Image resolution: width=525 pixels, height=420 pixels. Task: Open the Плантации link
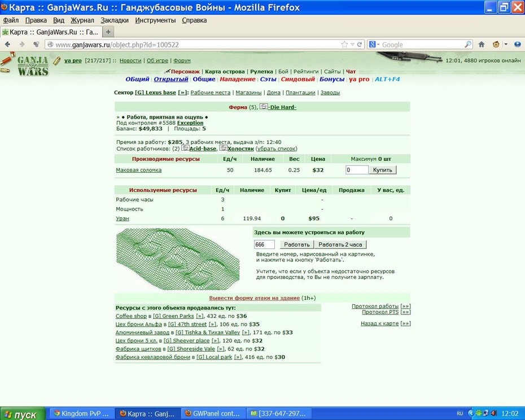(x=300, y=93)
